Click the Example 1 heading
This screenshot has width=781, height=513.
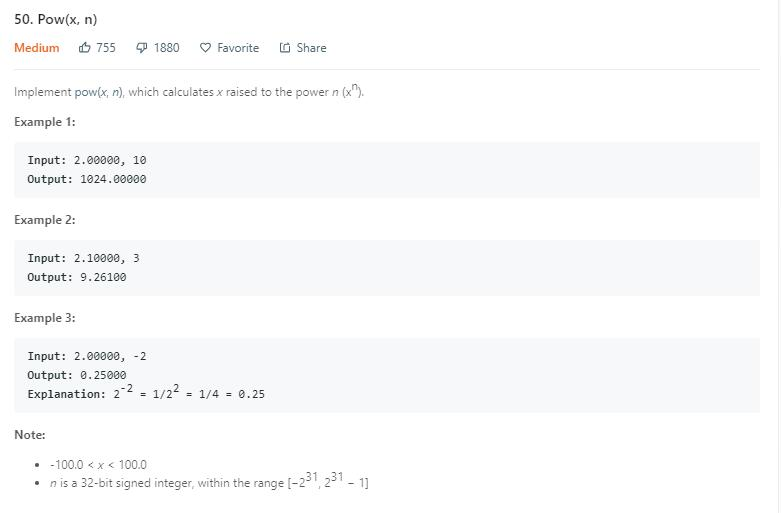[45, 122]
